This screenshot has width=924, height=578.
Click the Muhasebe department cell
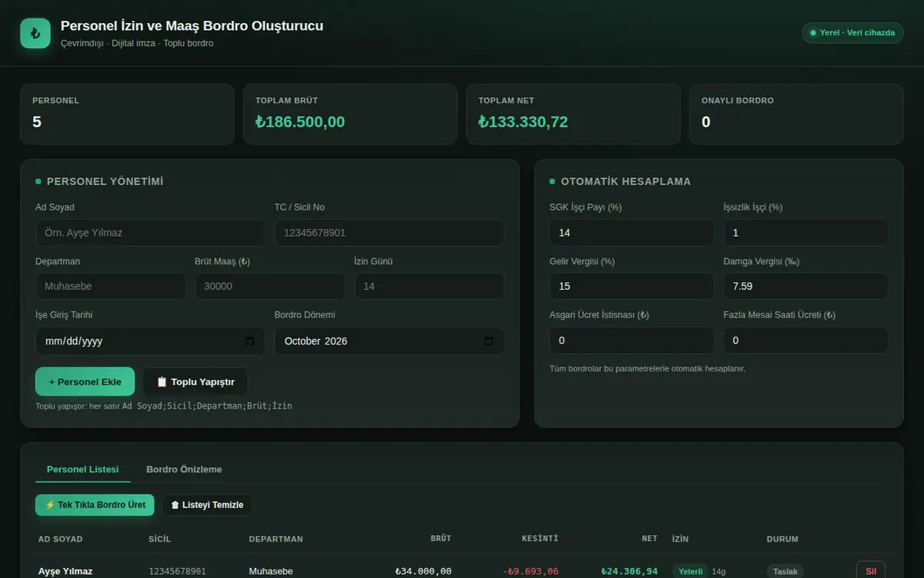[271, 571]
